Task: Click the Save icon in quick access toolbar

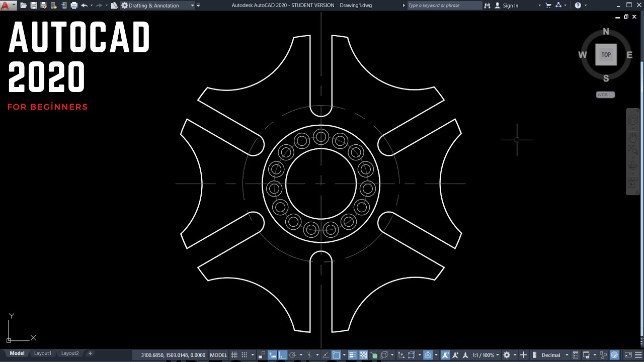Action: tap(34, 6)
